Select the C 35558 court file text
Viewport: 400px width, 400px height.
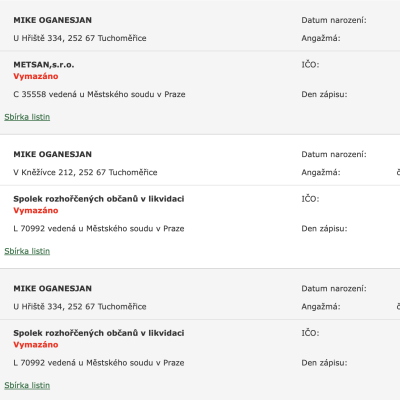[99, 94]
